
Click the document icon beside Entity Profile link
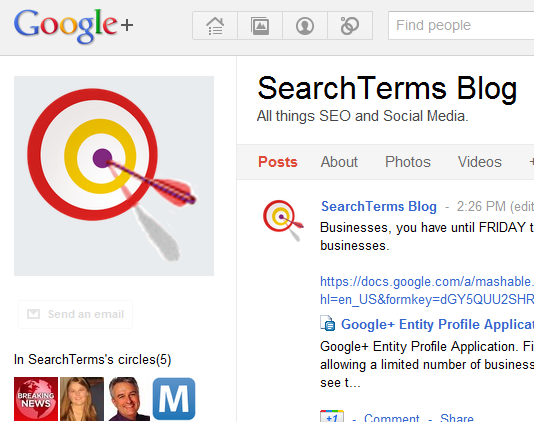click(x=328, y=324)
